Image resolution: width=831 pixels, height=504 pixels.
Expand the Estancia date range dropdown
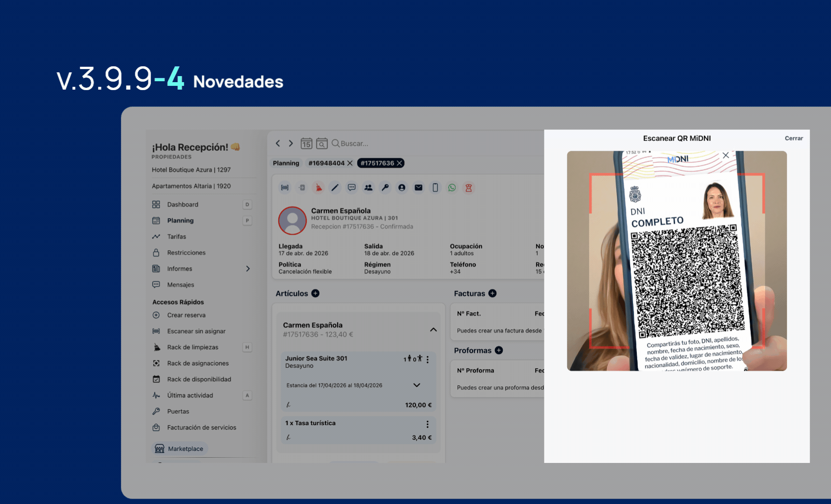417,385
